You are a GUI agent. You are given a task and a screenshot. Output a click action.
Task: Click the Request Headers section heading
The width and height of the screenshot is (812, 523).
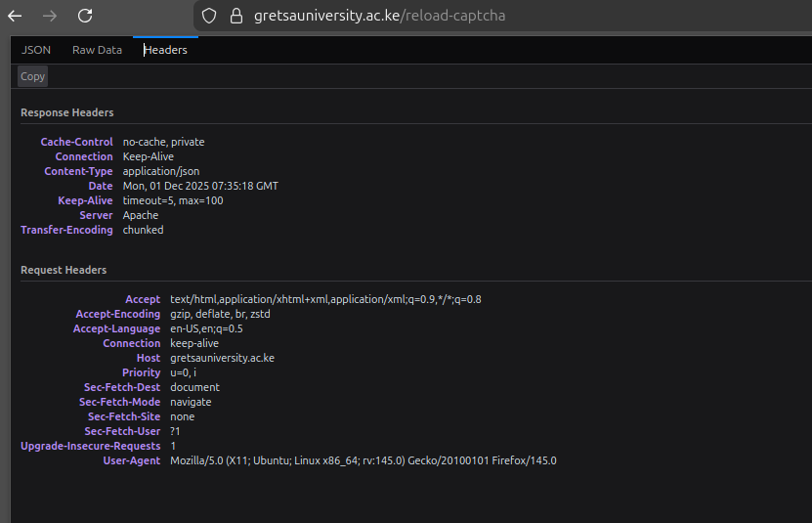click(x=64, y=270)
